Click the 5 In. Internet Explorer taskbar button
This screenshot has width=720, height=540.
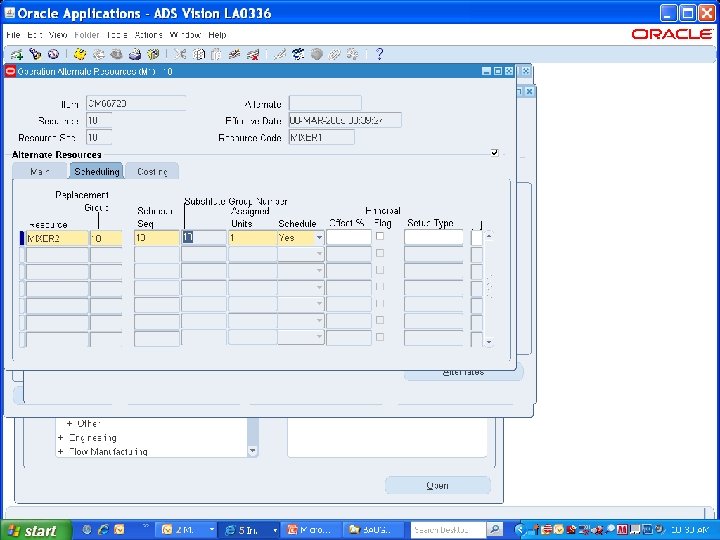coord(248,530)
